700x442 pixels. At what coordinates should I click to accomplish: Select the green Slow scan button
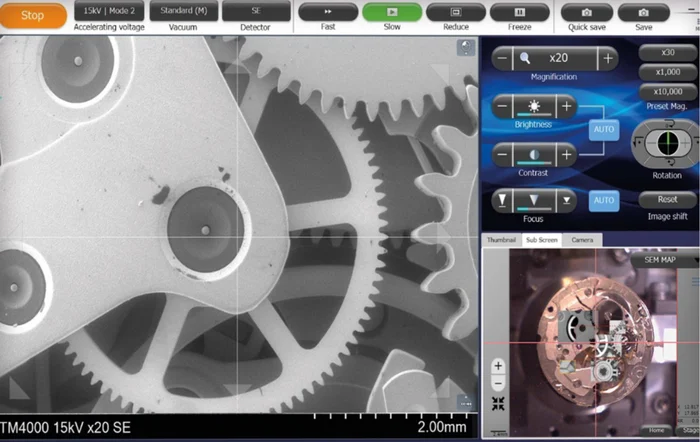click(x=392, y=12)
